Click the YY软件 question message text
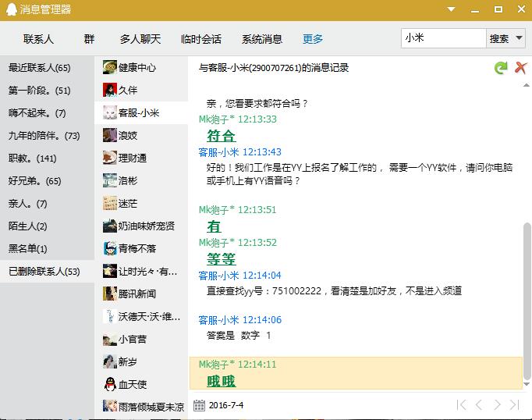This screenshot has height=420, width=532. (x=360, y=174)
